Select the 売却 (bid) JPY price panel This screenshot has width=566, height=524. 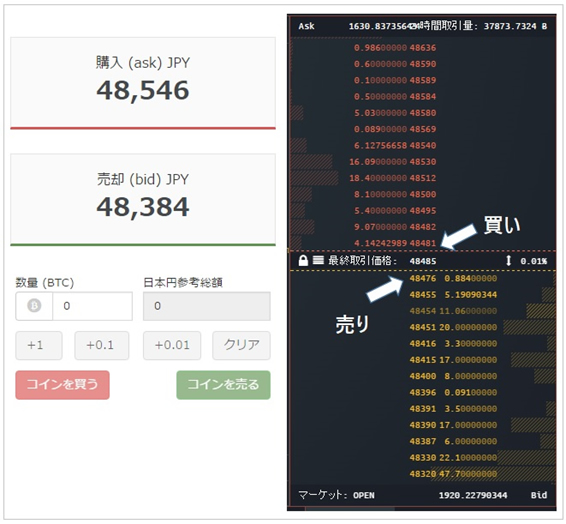(143, 200)
